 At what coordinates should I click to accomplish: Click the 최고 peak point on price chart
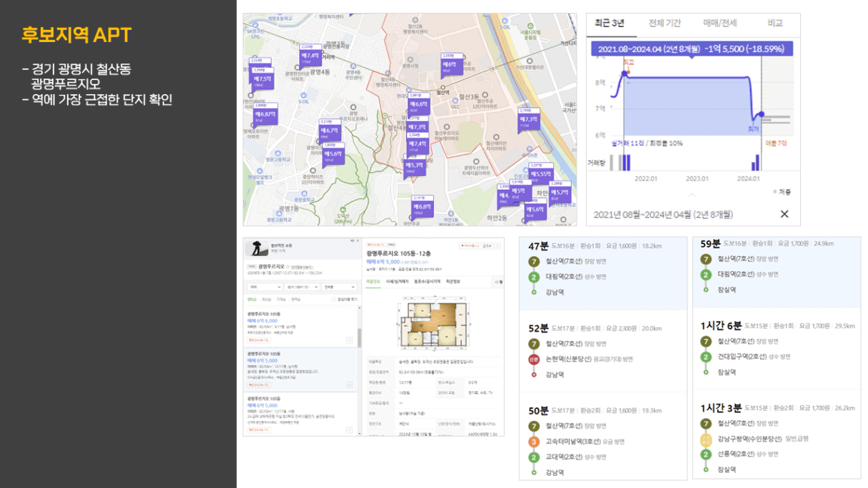625,73
